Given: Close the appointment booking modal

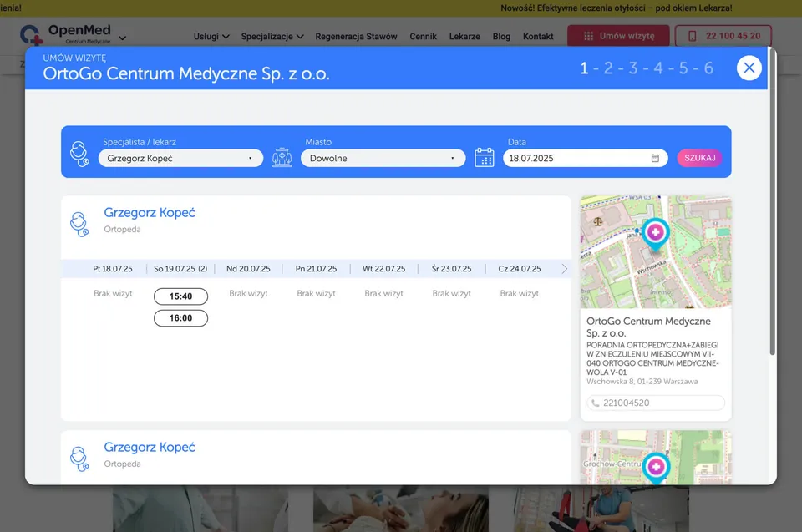Looking at the screenshot, I should tap(749, 68).
